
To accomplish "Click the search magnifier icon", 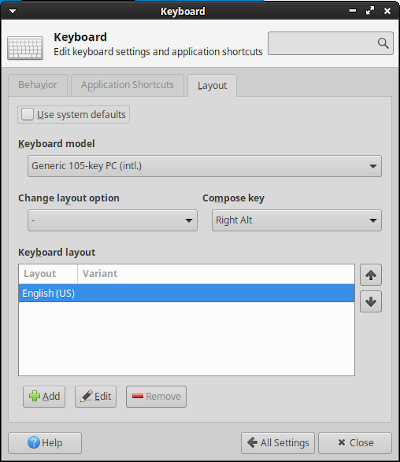I will 383,43.
